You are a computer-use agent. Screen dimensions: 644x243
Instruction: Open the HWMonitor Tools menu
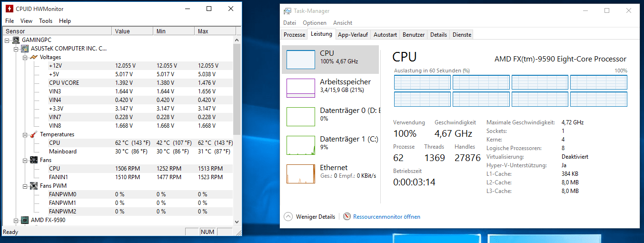[x=46, y=21]
